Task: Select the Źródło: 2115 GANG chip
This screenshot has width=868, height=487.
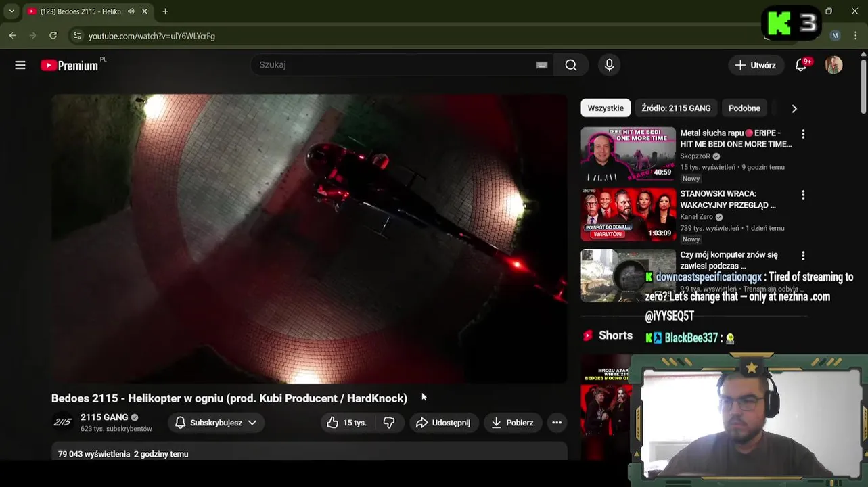Action: 676,108
